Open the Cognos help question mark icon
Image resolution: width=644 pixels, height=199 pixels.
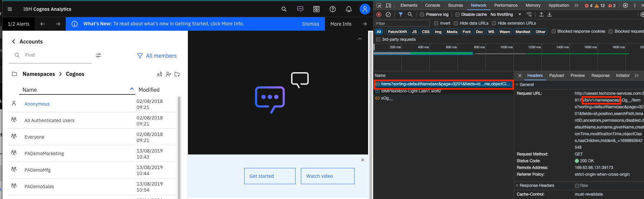pos(333,9)
